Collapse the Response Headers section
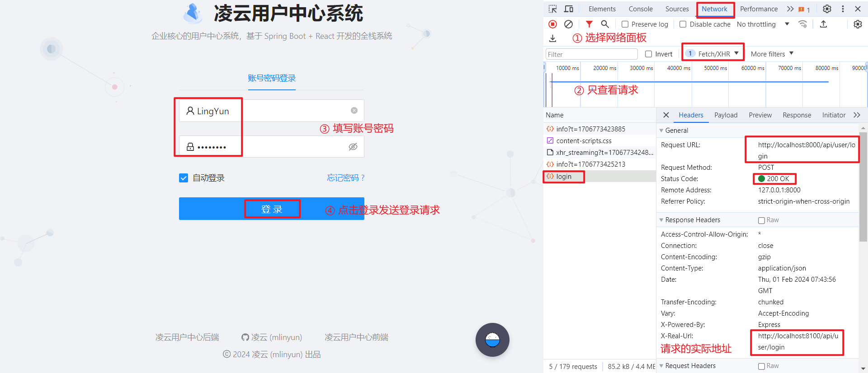Viewport: 868px width, 373px height. point(661,220)
